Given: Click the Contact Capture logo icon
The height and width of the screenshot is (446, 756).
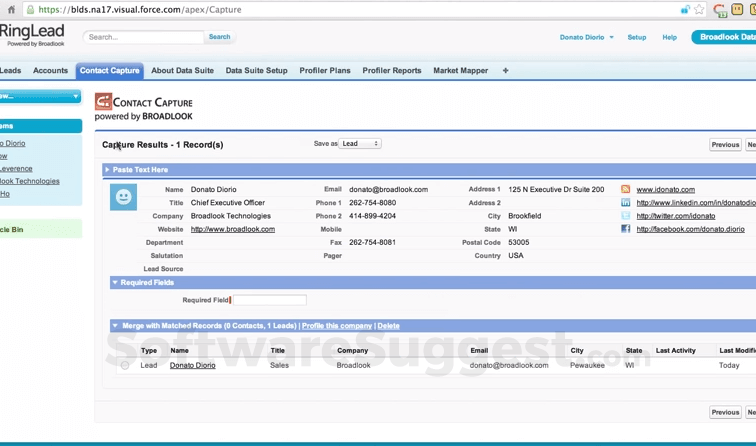Looking at the screenshot, I should point(103,102).
